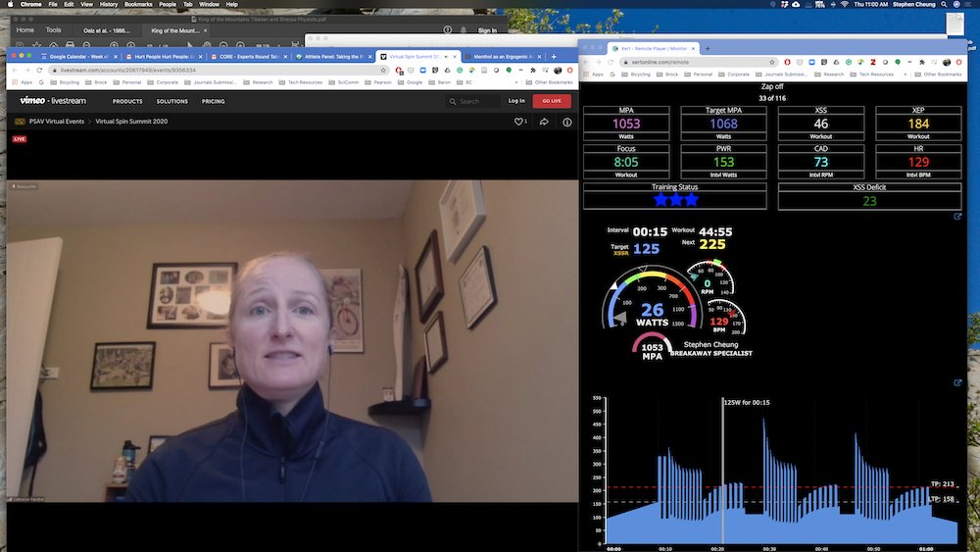Bookmark the xertonline page with star icon

coord(772,62)
